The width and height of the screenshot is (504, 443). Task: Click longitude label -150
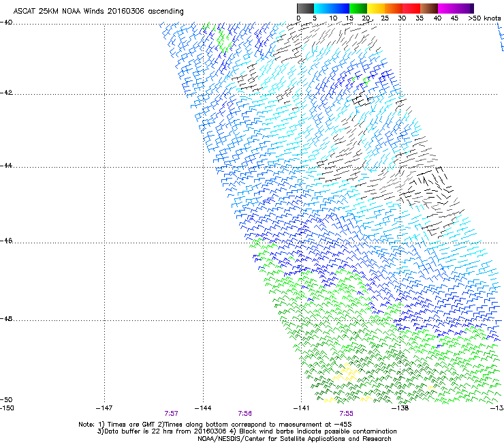[x=7, y=408]
